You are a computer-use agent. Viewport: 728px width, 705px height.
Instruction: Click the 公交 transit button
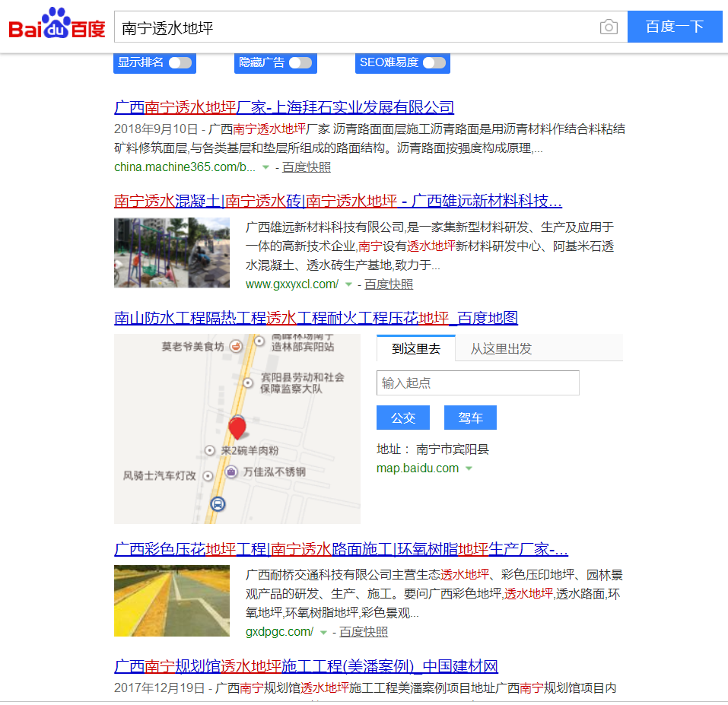[x=403, y=418]
